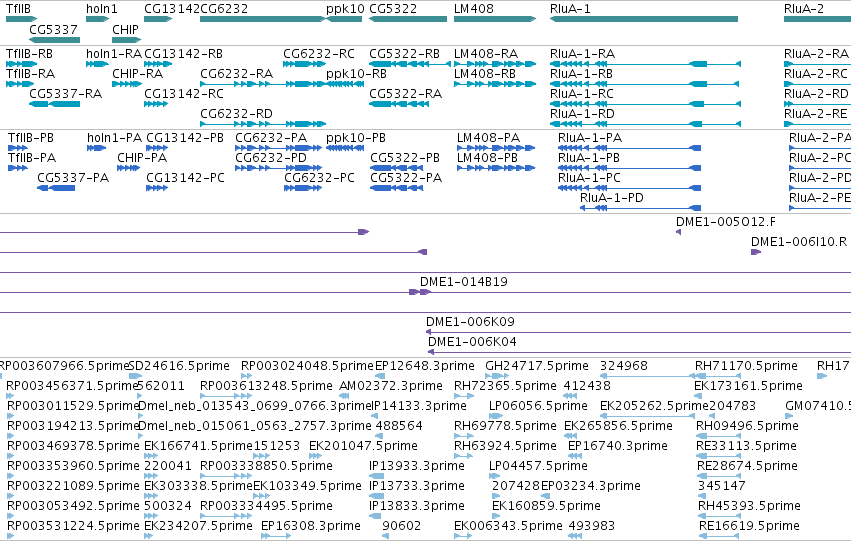Click transcript CG13142-RB
This screenshot has height=541, width=851.
pyautogui.click(x=158, y=64)
